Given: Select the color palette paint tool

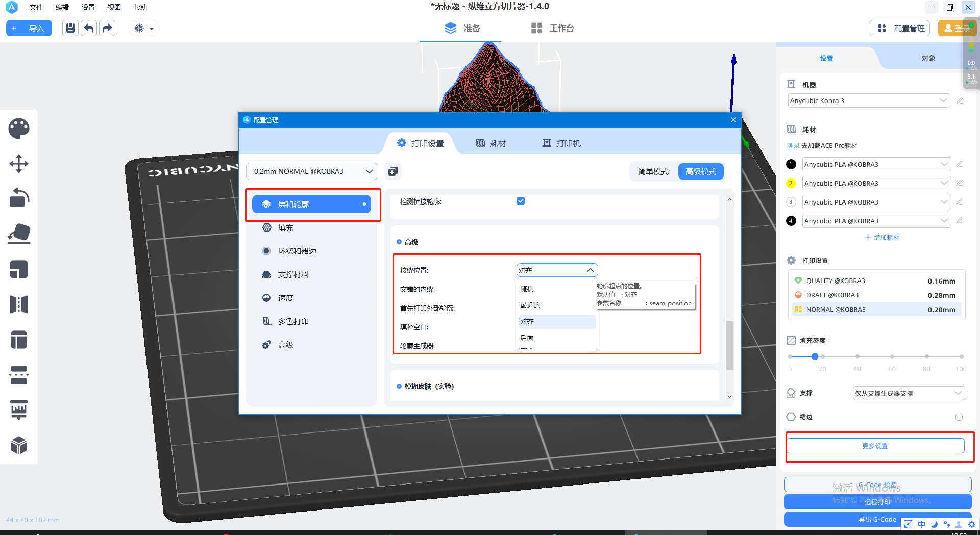Looking at the screenshot, I should 19,129.
